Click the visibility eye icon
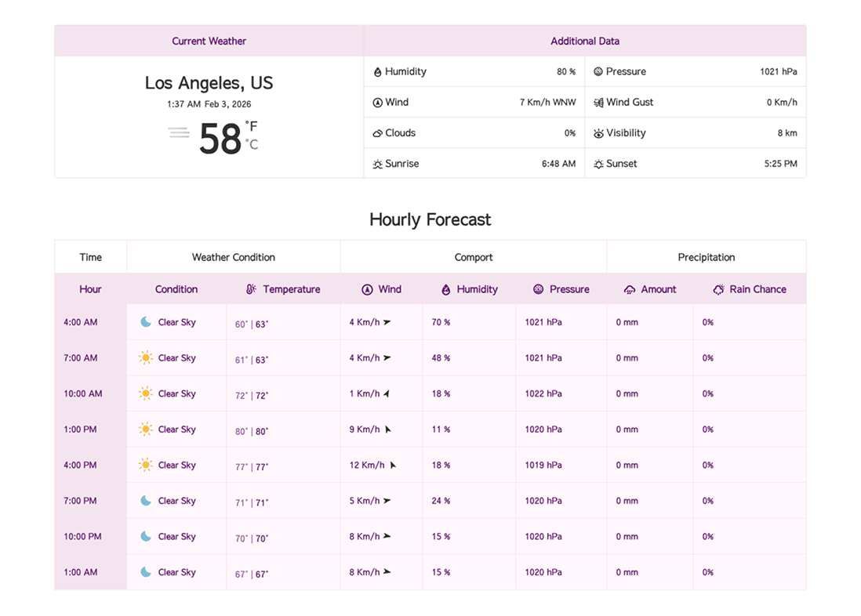This screenshot has width=861, height=616. (x=598, y=133)
